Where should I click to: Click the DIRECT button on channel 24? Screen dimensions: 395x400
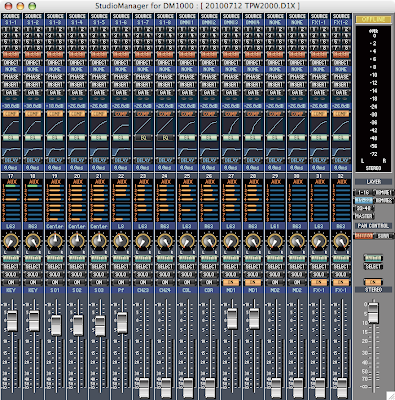165,62
